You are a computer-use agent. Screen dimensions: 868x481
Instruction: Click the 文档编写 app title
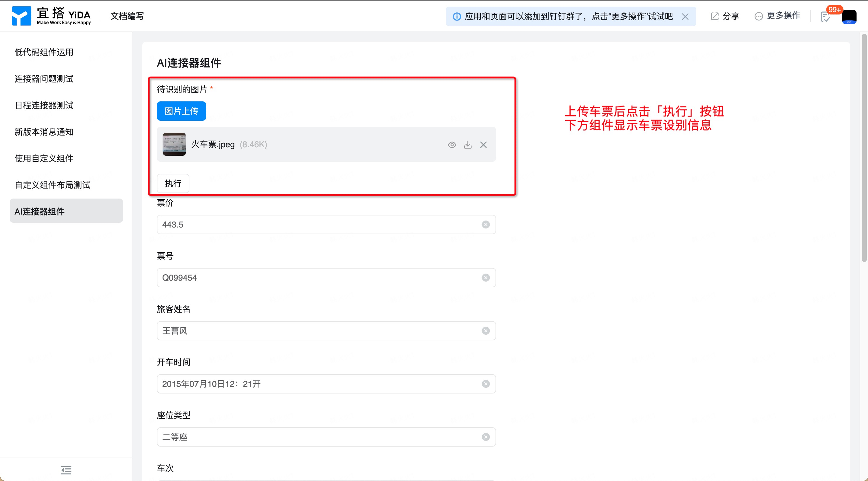127,16
